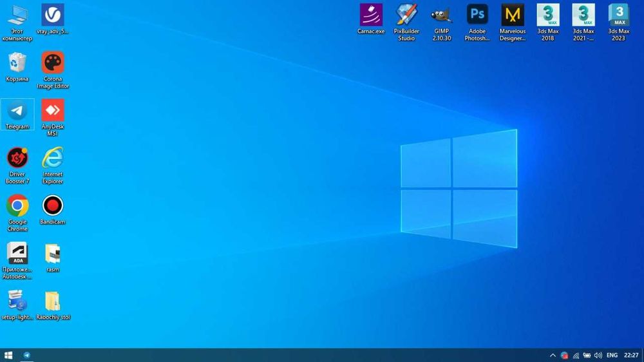Open 3ds Max 2018 shortcut
The height and width of the screenshot is (362, 644).
pos(548,23)
